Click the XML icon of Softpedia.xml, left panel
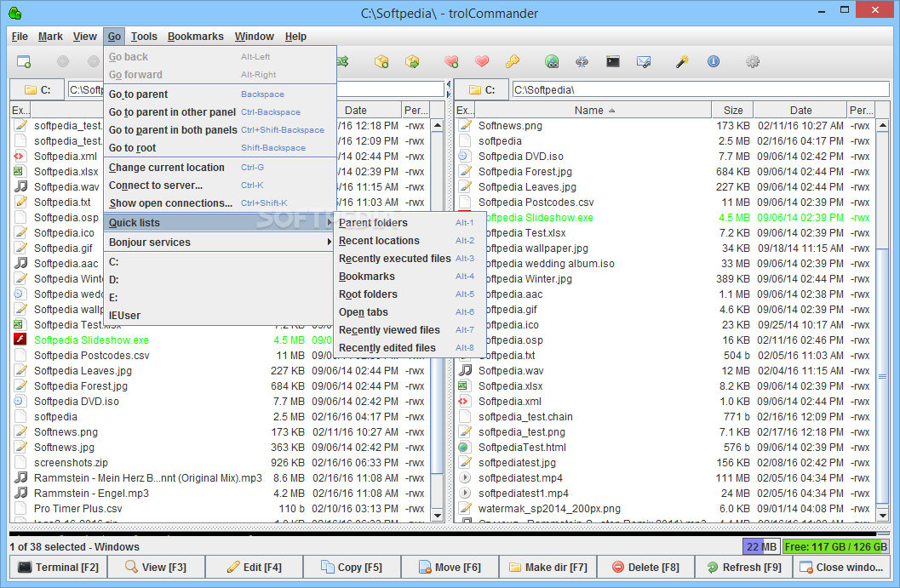The height and width of the screenshot is (588, 900). [x=20, y=156]
